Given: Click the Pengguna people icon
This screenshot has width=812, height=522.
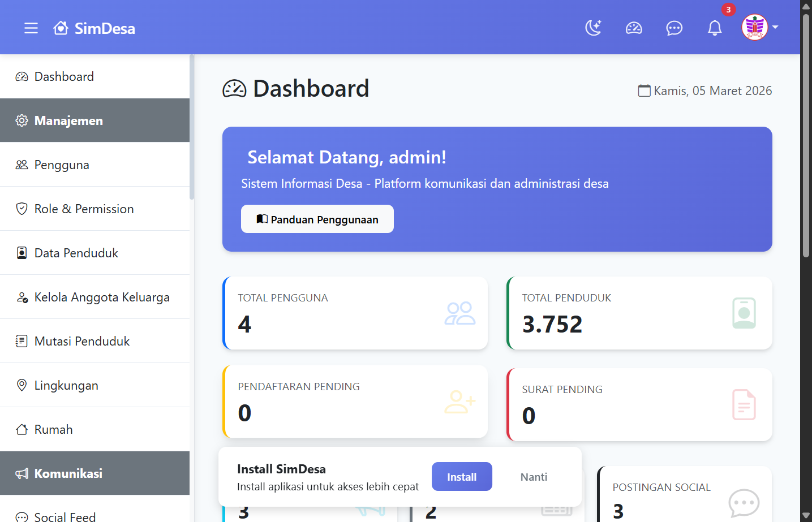Looking at the screenshot, I should 22,165.
